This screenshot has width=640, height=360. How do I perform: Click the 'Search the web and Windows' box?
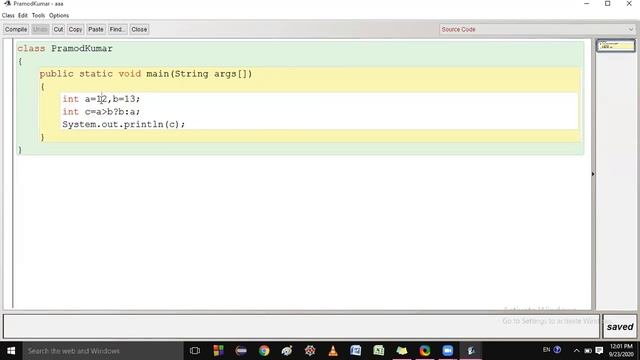[103, 351]
